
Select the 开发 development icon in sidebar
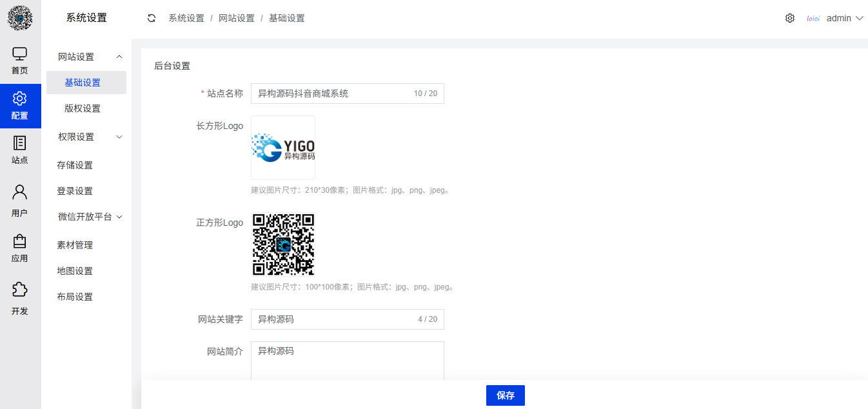click(x=19, y=297)
